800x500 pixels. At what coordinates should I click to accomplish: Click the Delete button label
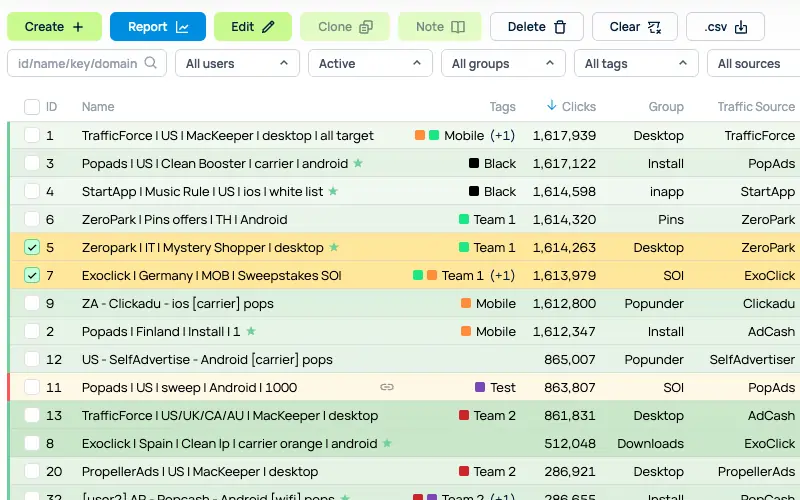tap(527, 27)
